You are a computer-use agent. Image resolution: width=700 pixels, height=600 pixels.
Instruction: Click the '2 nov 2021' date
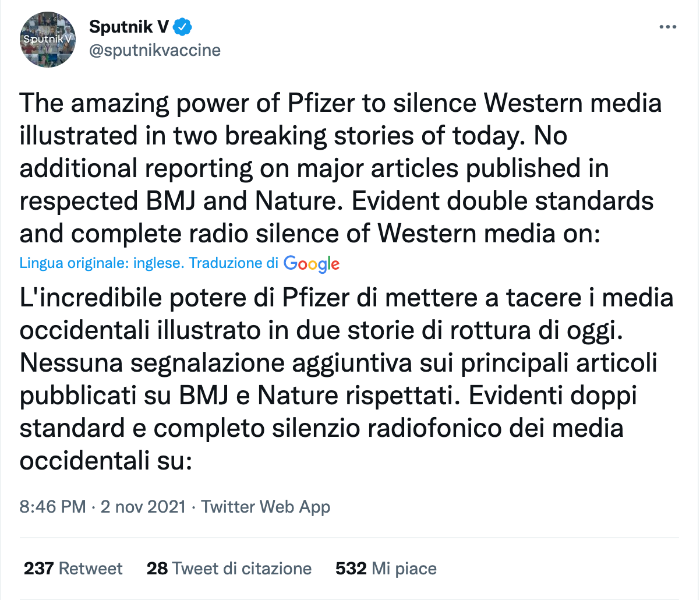tap(143, 507)
